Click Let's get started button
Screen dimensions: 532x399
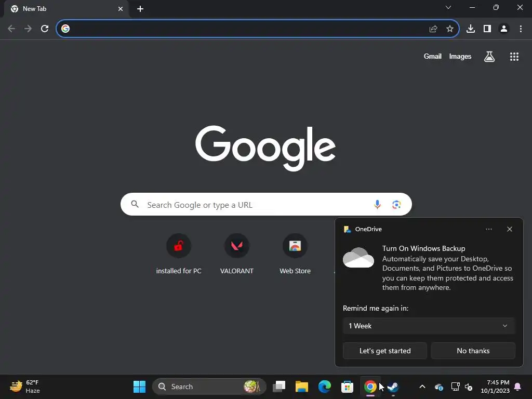(x=385, y=351)
